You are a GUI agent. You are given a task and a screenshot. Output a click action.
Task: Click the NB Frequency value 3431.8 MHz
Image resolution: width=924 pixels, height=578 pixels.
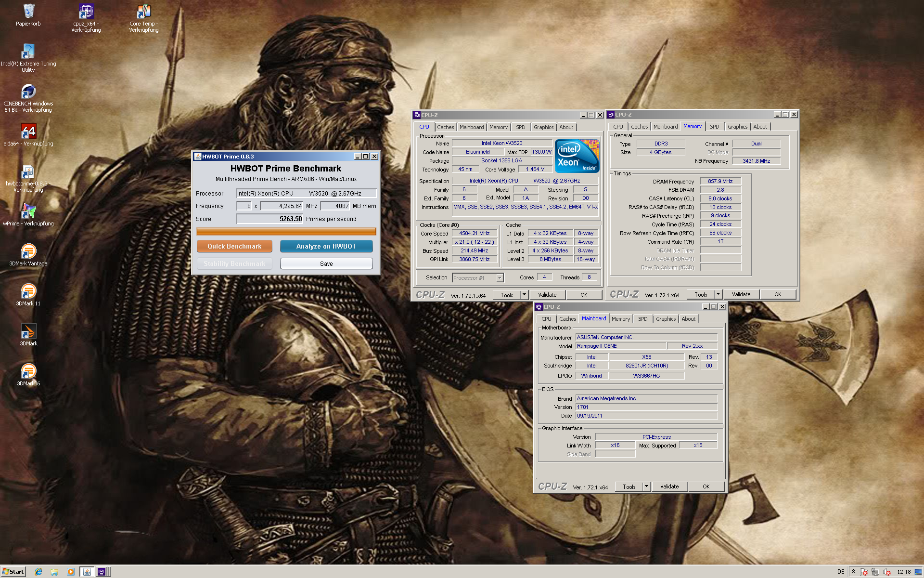[x=756, y=161]
